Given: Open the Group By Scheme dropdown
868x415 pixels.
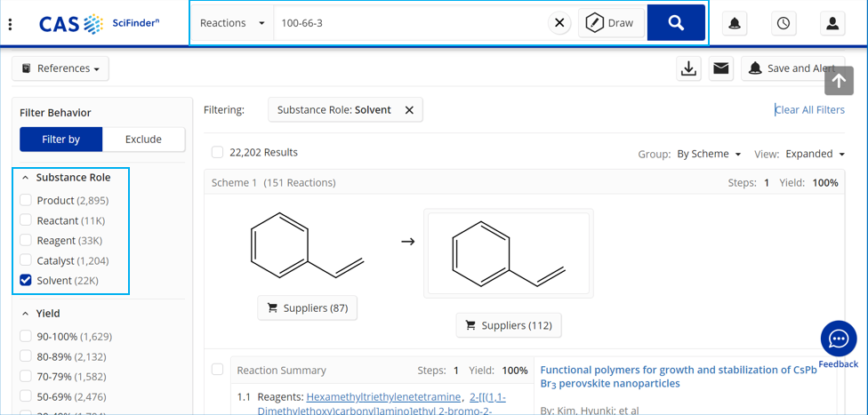Looking at the screenshot, I should (709, 154).
